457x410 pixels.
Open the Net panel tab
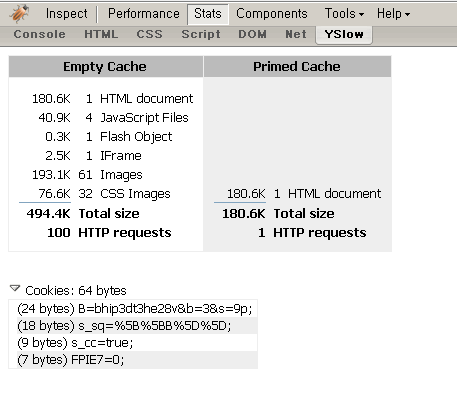tap(296, 34)
